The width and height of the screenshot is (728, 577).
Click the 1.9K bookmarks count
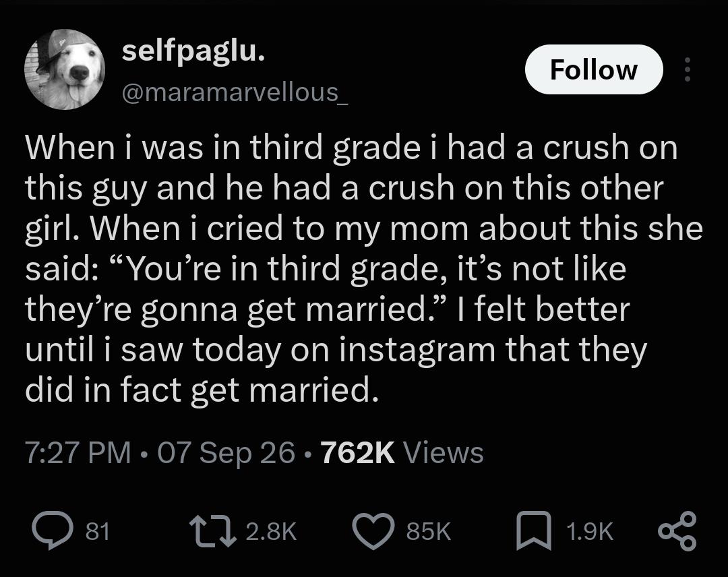[x=590, y=531]
